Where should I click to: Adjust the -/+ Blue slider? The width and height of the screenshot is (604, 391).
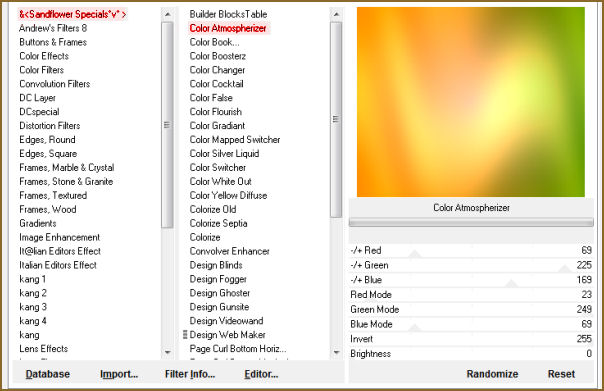click(x=471, y=280)
